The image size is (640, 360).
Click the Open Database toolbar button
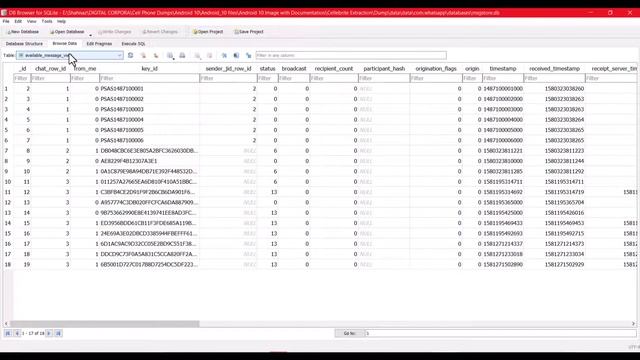point(67,32)
